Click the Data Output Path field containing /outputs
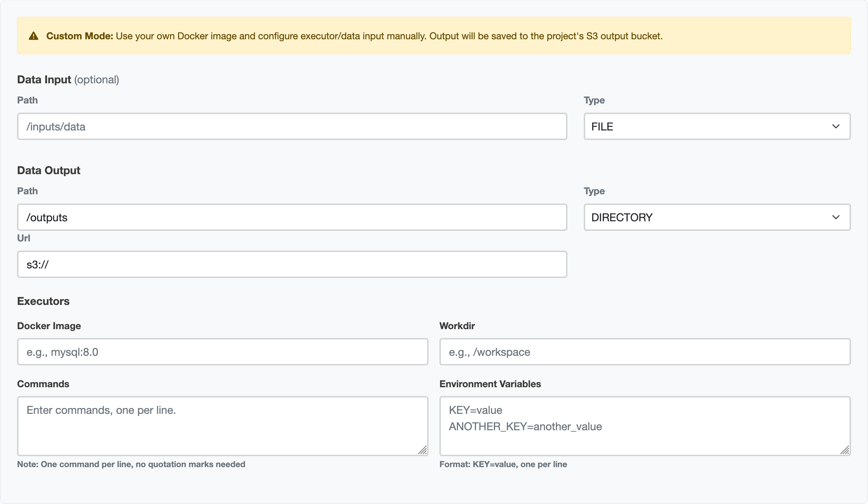 tap(291, 217)
